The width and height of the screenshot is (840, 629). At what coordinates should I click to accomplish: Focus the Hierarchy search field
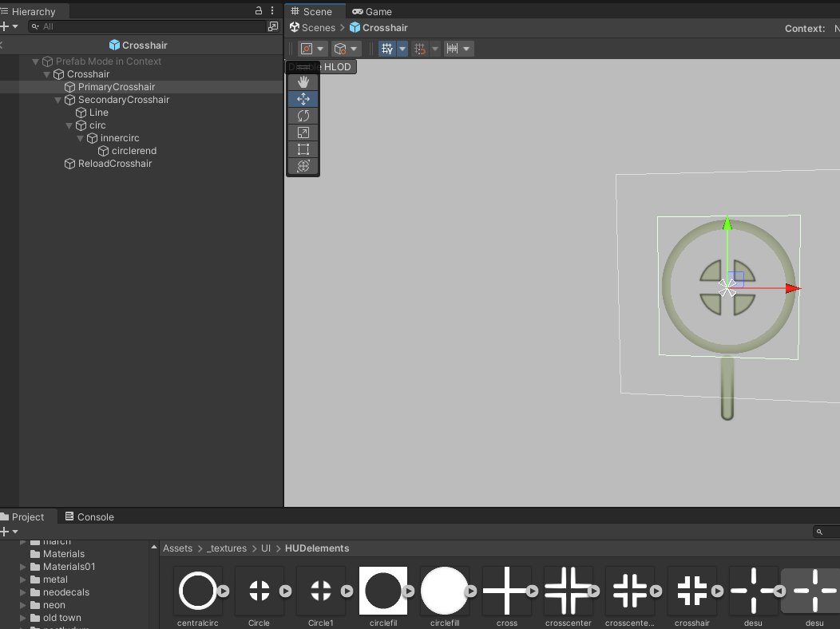click(x=147, y=26)
